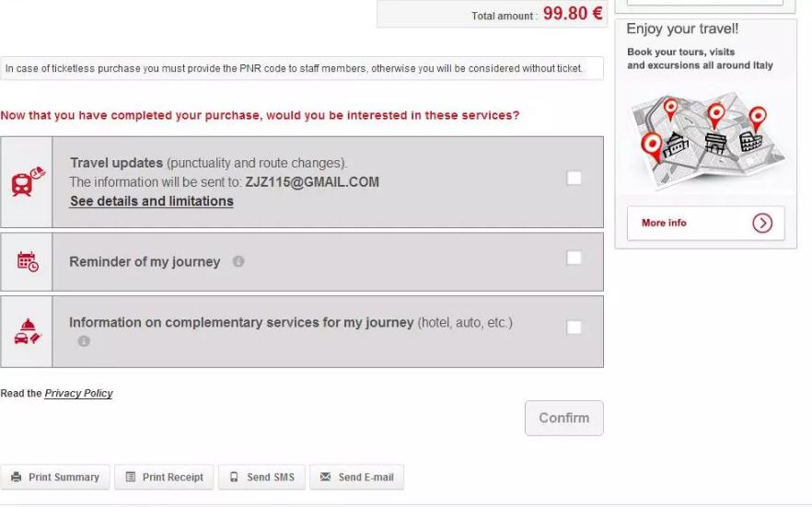812x507 pixels.
Task: Tick the Reminder of my journey checkbox
Action: (x=574, y=259)
